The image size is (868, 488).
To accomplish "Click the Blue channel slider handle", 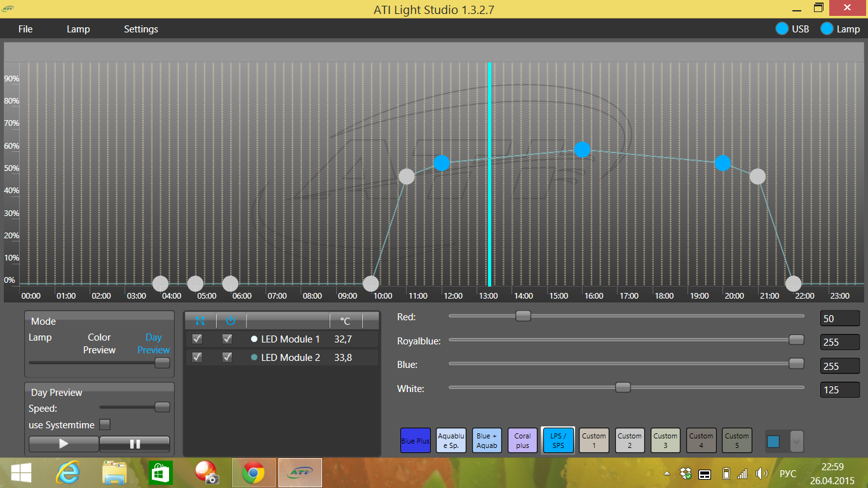I will (796, 363).
